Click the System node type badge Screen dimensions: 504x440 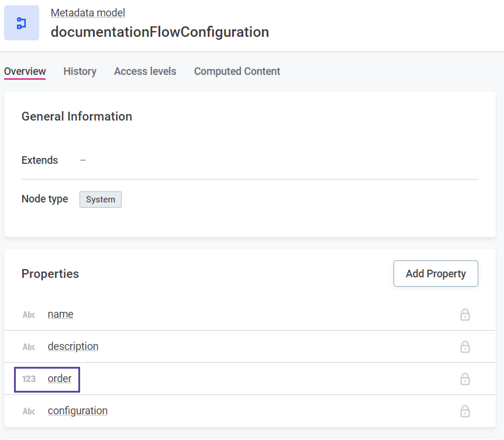(x=101, y=200)
